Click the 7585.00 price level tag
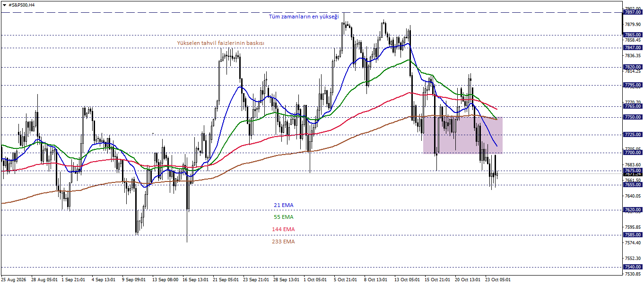Image resolution: width=644 pixels, height=285 pixels. 633,234
